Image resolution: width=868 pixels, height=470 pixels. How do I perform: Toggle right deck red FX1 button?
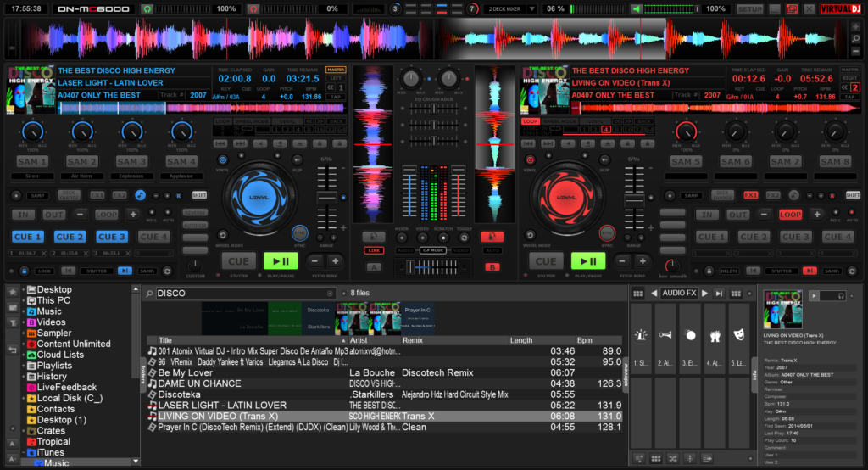point(751,195)
